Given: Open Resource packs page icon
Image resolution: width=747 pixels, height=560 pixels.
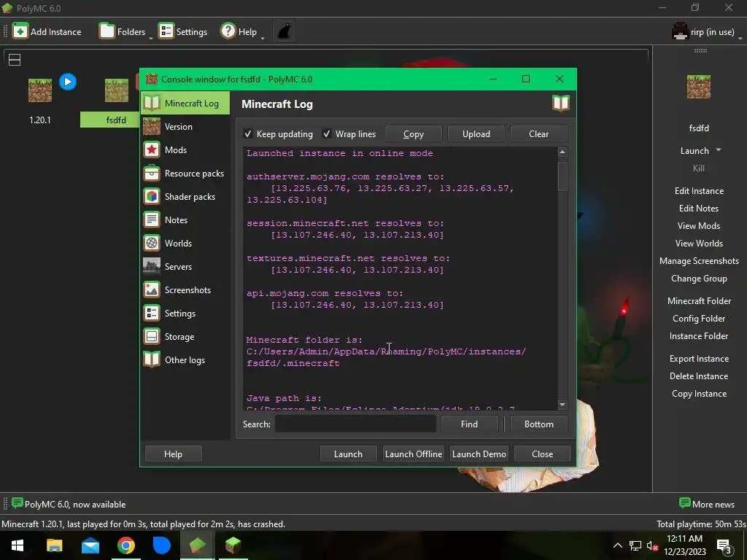Looking at the screenshot, I should [x=152, y=173].
